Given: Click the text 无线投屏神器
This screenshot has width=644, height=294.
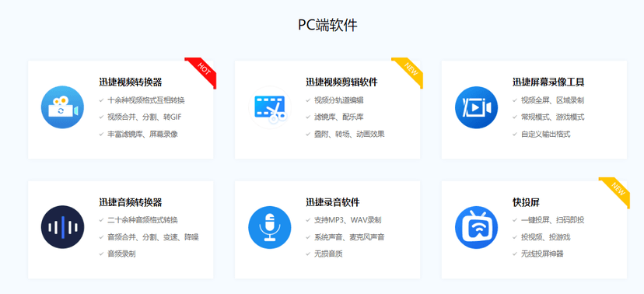Looking at the screenshot, I should coord(542,254).
